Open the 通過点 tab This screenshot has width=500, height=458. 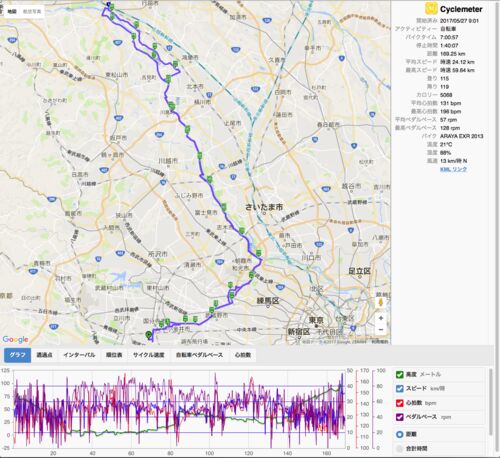[x=44, y=355]
